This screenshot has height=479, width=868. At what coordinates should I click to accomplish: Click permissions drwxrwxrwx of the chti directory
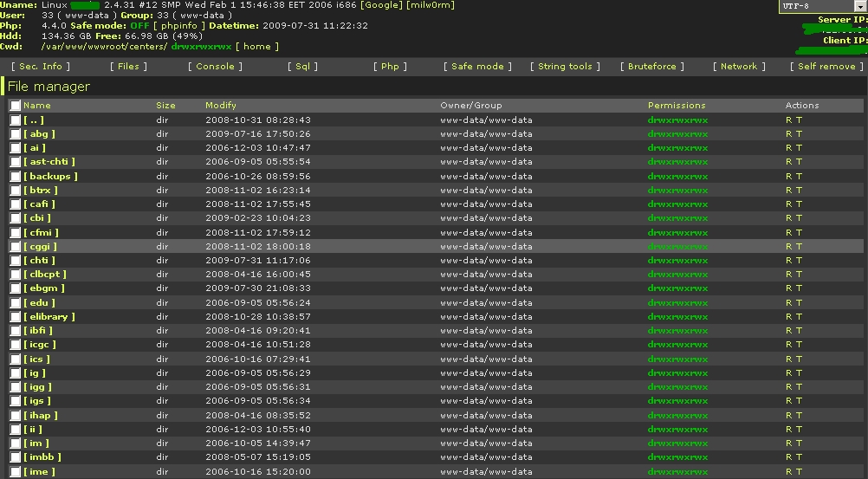click(677, 261)
